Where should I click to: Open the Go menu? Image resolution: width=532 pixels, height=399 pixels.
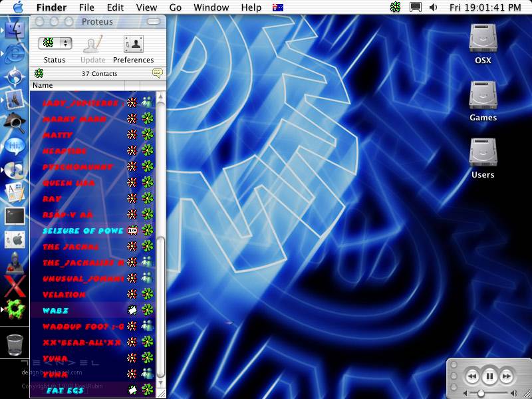click(175, 7)
